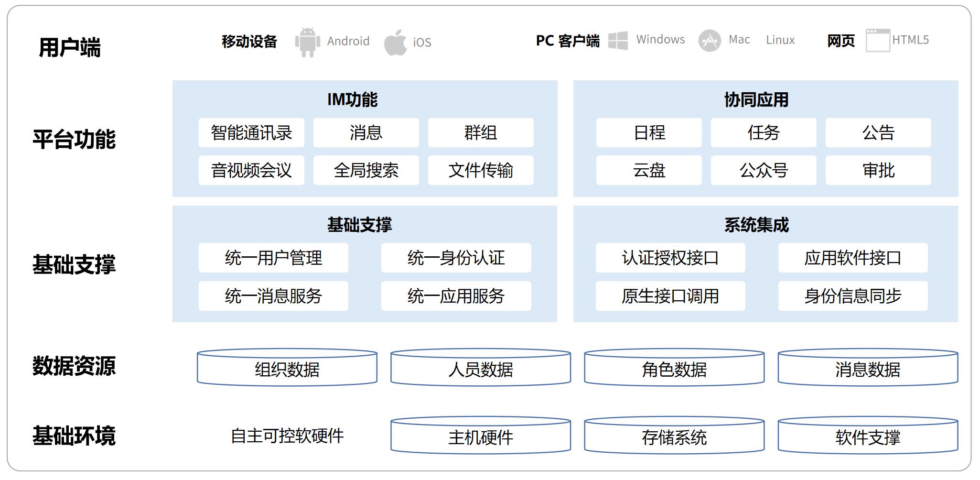Click the Mac text label

pos(739,39)
